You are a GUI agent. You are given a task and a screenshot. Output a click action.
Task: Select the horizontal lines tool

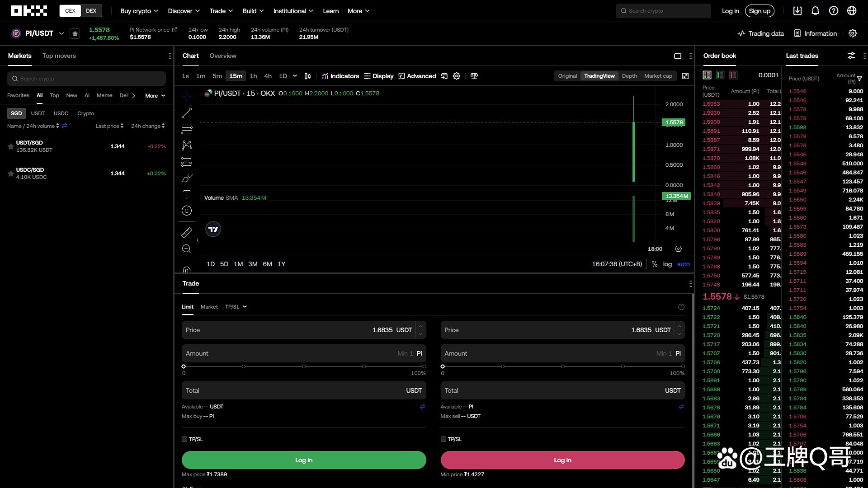coord(187,129)
